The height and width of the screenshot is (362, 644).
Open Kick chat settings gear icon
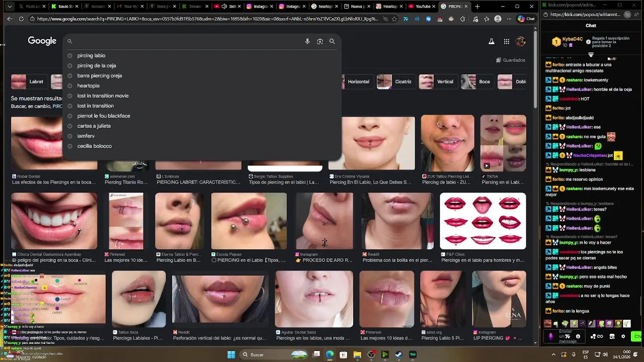pos(623,336)
